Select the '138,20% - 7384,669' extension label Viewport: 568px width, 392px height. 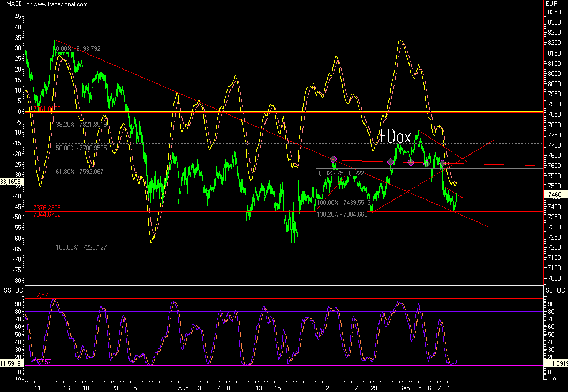(x=342, y=214)
